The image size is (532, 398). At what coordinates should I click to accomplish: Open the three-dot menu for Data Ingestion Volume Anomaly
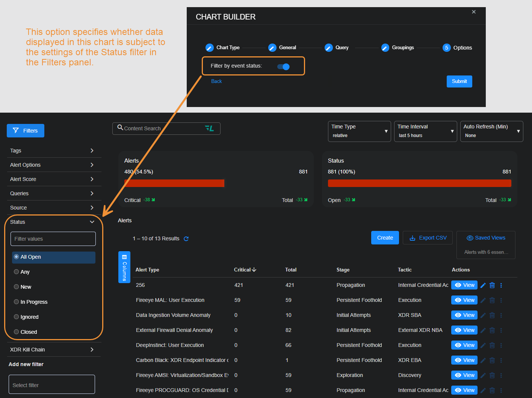(501, 315)
